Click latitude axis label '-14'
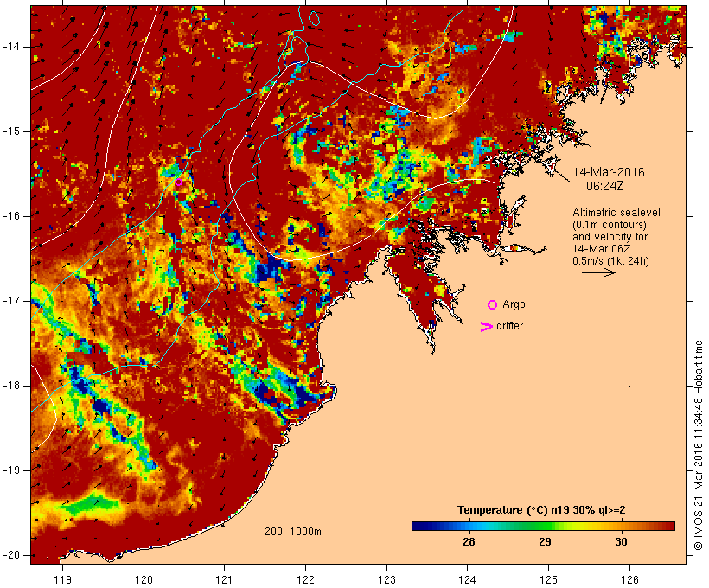This screenshot has height=588, width=709. [11, 47]
